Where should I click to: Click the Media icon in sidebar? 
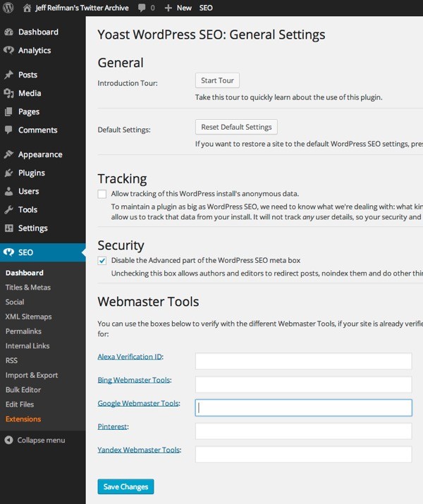pyautogui.click(x=8, y=93)
